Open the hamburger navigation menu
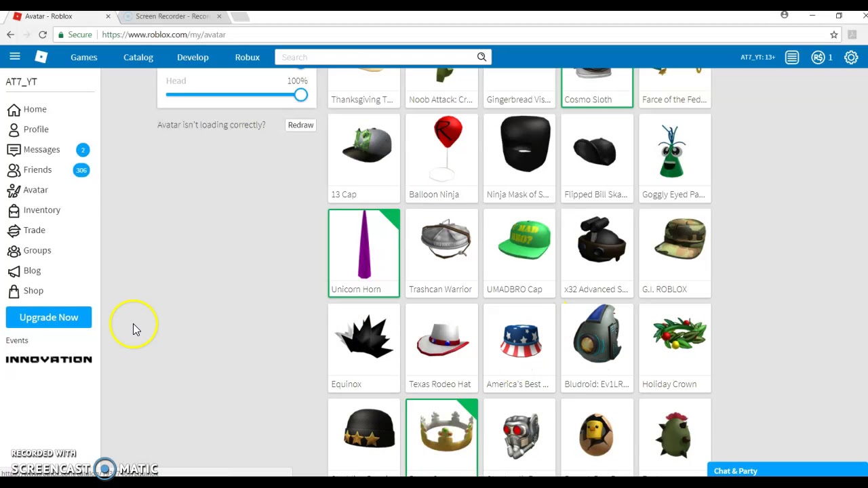 [14, 57]
